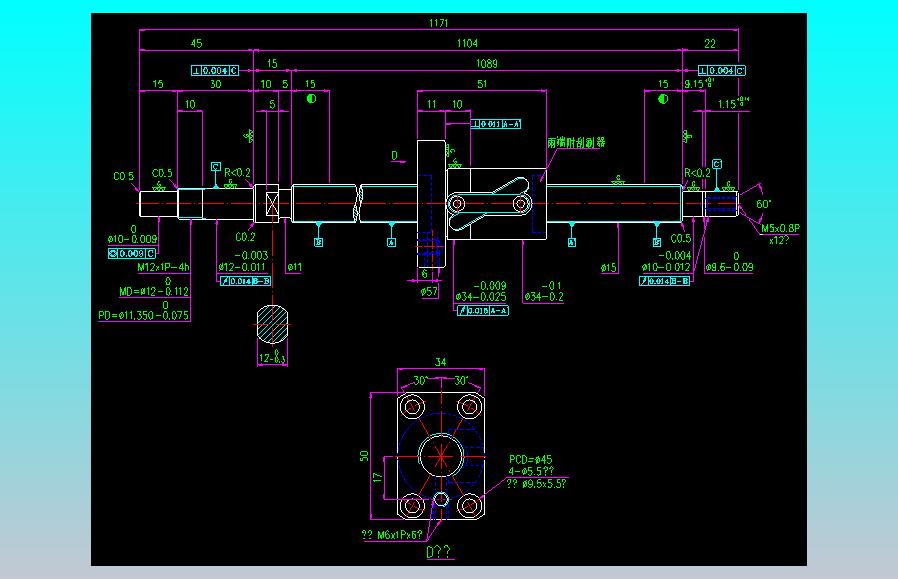Select the M6x1Px6 oil hole callout
This screenshot has width=898, height=579.
pos(392,535)
